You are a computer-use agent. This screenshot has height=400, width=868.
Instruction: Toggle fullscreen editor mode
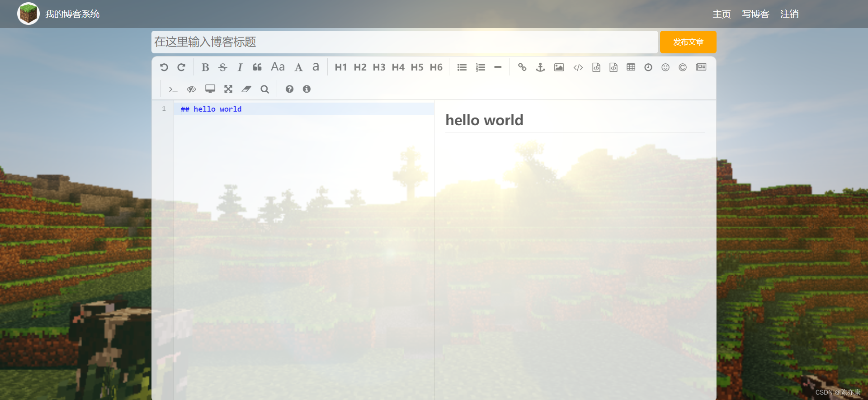click(228, 89)
